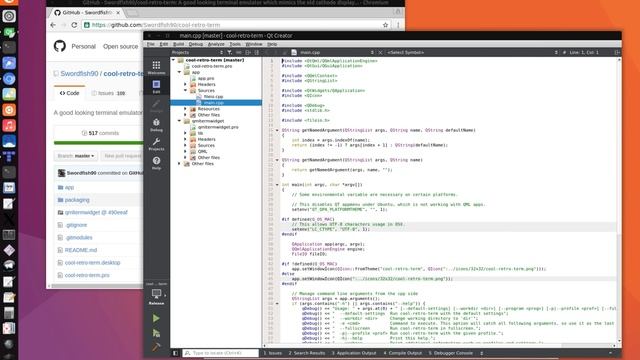
Task: Open the Window menu
Action: 254,44
